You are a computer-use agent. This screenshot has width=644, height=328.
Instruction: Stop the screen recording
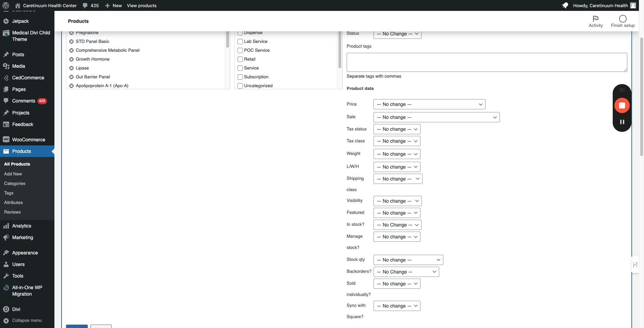(622, 106)
